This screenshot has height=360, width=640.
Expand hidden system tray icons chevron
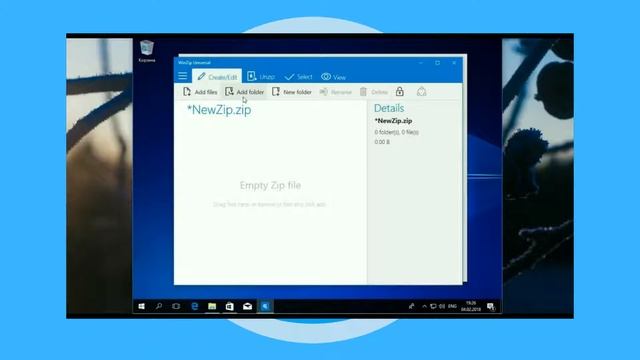pyautogui.click(x=424, y=306)
